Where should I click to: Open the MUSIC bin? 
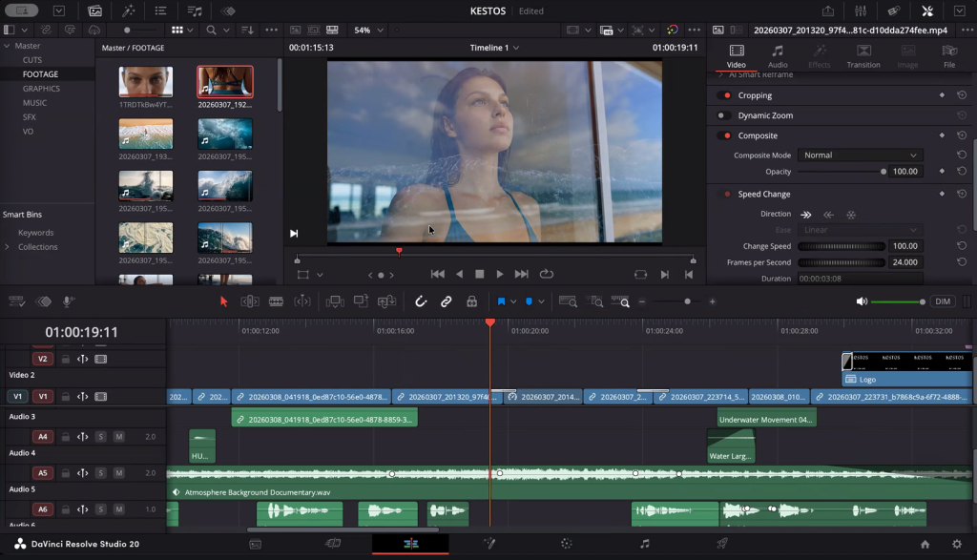tap(35, 103)
